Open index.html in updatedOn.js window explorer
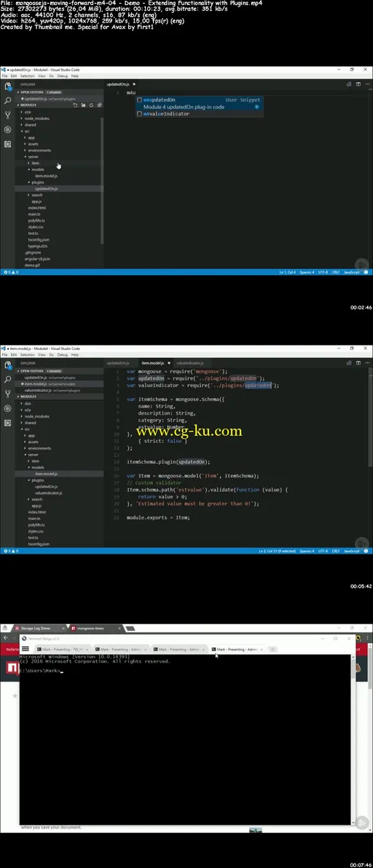This screenshot has height=868, width=373. [37, 207]
